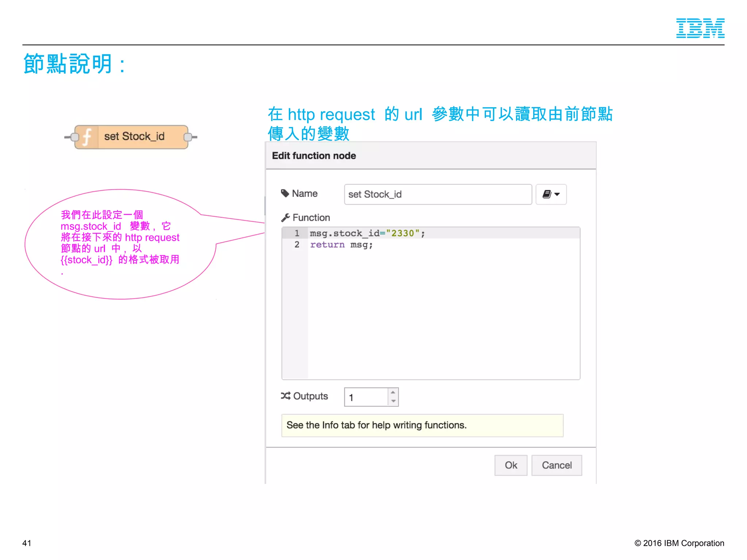Click the IBM logo
Viewport: 747px width, 560px height.
pos(700,28)
